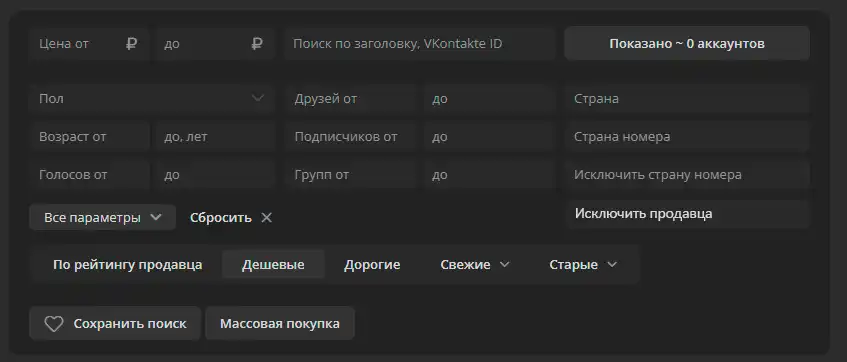Click the ruble icon in price 'до' field
Screen dimensions: 847x362
coord(257,44)
